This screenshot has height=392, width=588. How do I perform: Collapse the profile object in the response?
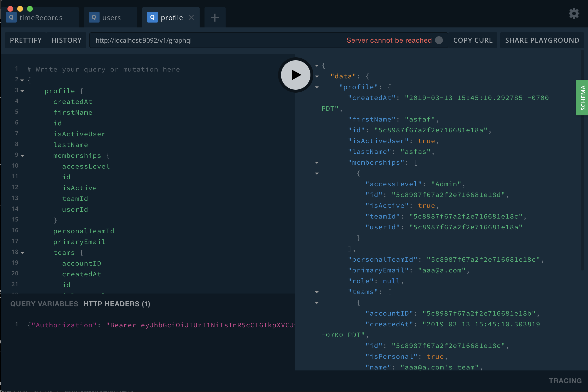coord(317,87)
